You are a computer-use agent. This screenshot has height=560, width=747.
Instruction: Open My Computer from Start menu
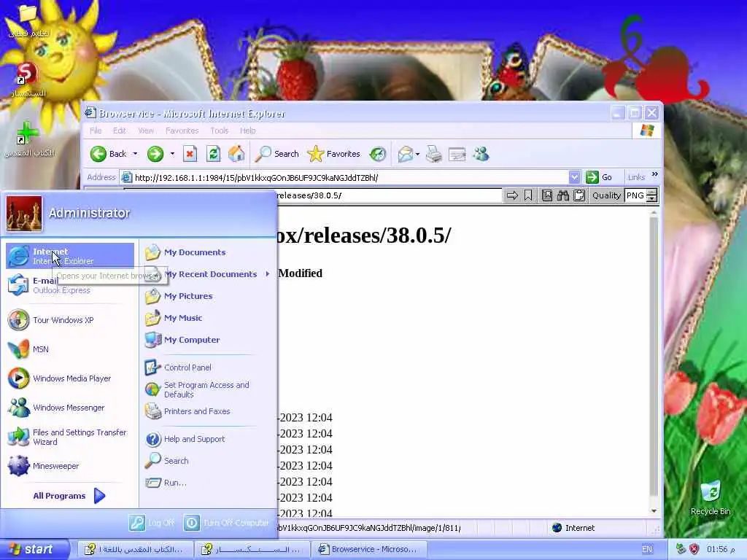pos(208,340)
